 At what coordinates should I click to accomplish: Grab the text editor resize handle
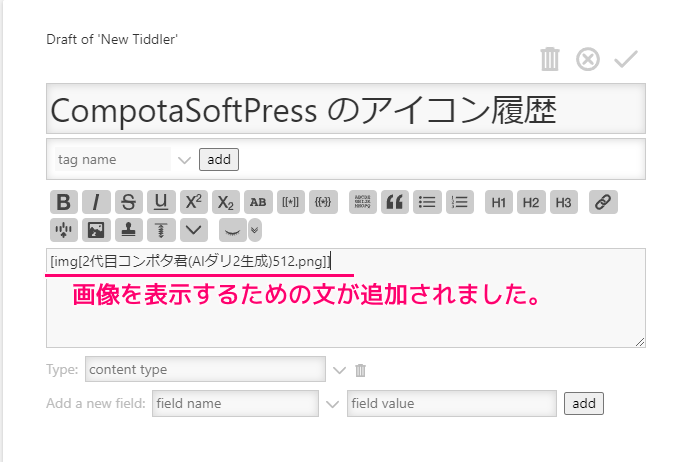(x=640, y=342)
